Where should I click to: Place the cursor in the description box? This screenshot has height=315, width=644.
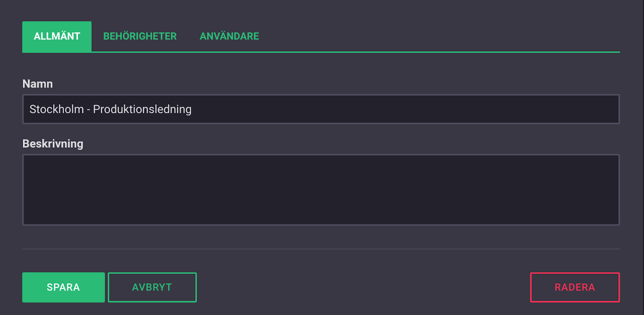click(321, 190)
